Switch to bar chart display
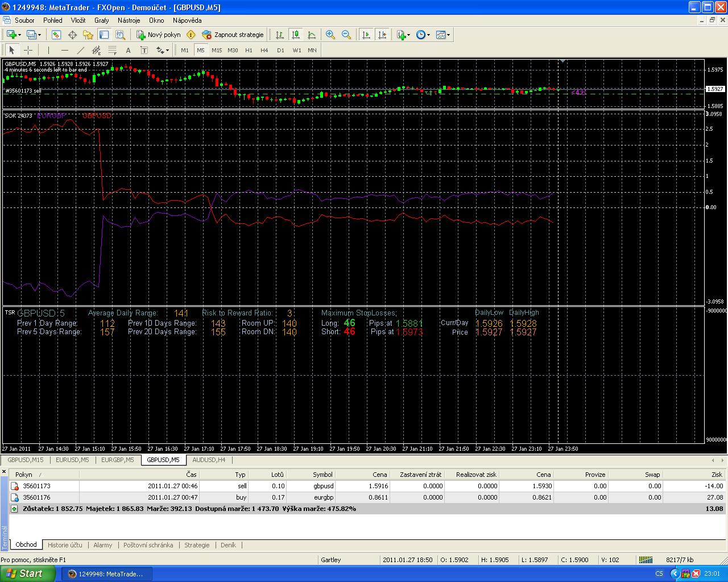 click(280, 35)
